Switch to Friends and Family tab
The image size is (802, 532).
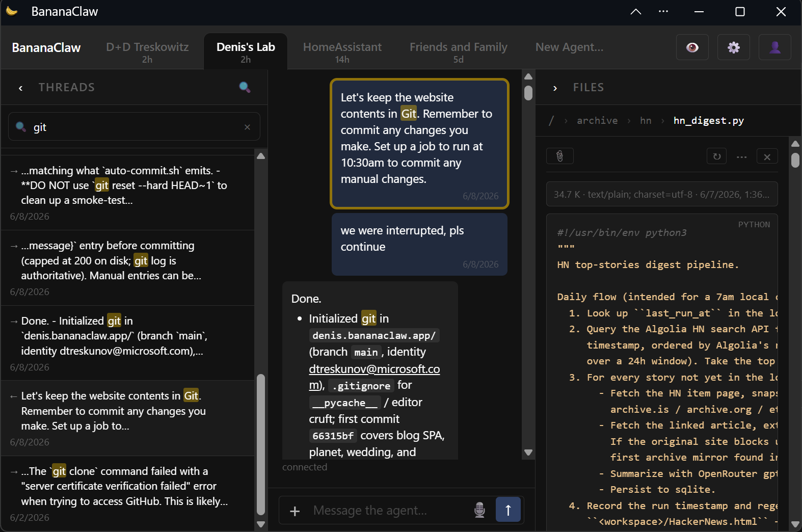click(x=458, y=51)
